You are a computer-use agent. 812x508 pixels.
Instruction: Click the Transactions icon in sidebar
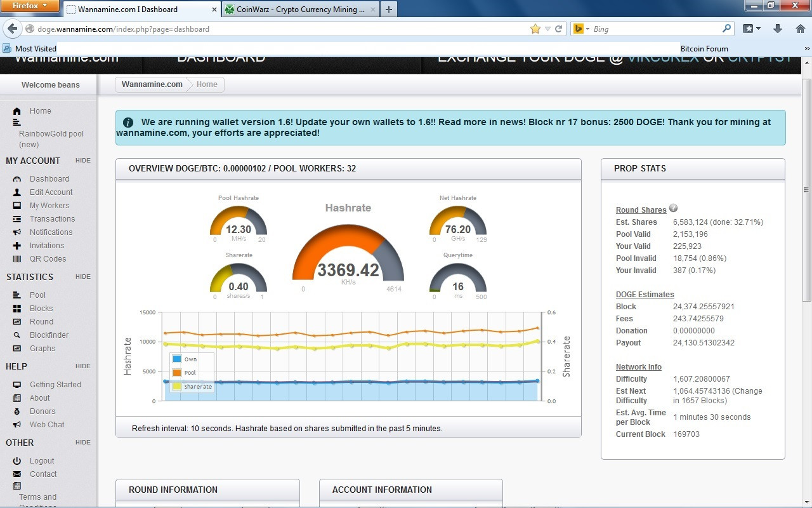click(x=16, y=219)
